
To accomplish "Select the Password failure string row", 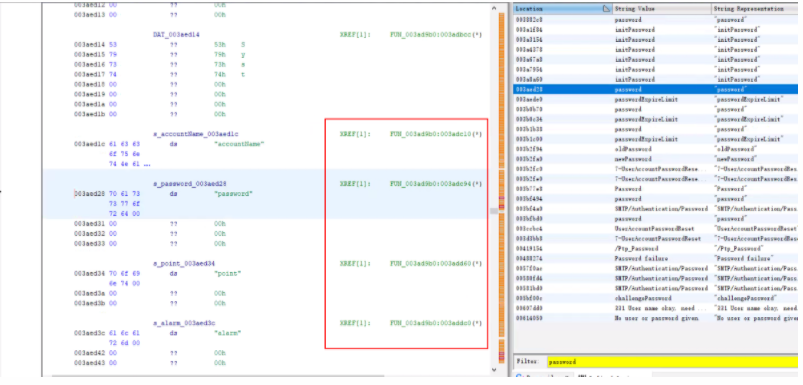I will (656, 259).
